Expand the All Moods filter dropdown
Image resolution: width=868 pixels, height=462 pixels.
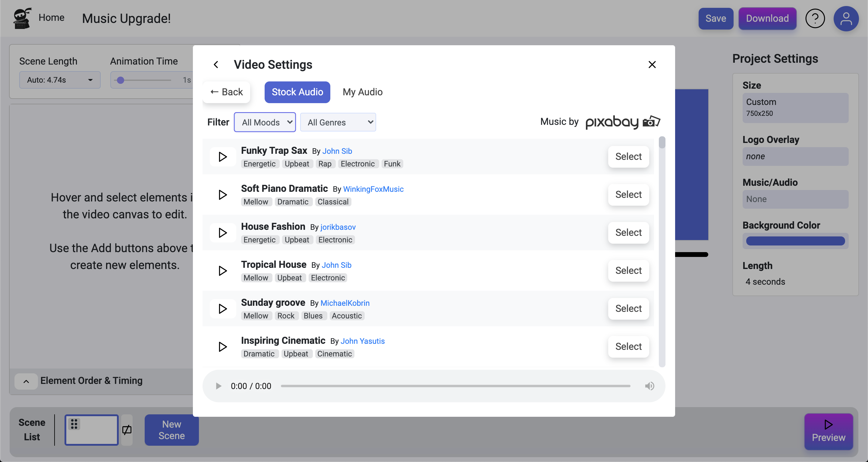pos(265,122)
